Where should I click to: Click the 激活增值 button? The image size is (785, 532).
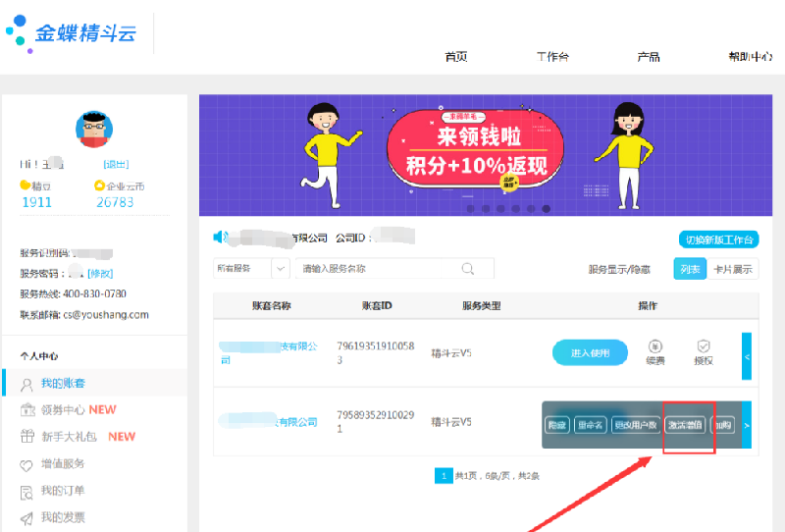pyautogui.click(x=685, y=425)
